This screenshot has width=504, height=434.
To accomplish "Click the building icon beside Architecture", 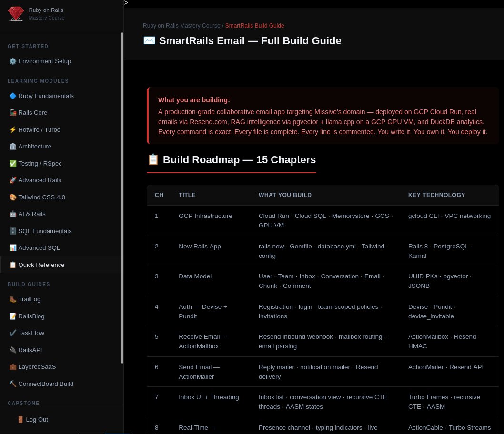I will click(x=13, y=147).
